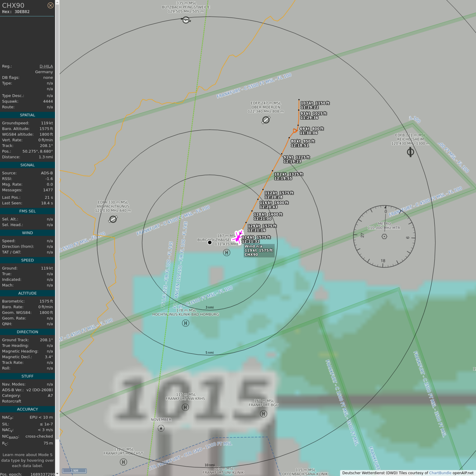This screenshot has width=476, height=476.
Task: Click the Butzbach-Pfingstweide glider site icon
Action: pyautogui.click(x=186, y=20)
